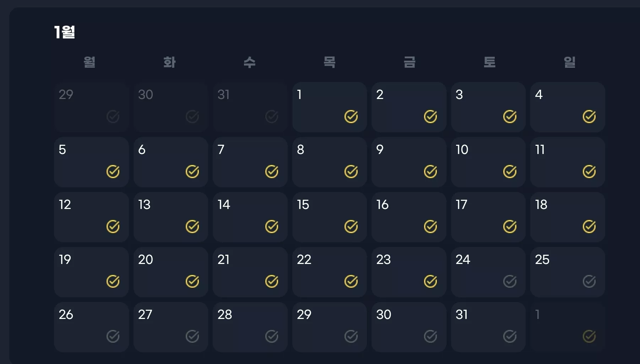Click the gray checkmark icon on day 24

(x=510, y=281)
